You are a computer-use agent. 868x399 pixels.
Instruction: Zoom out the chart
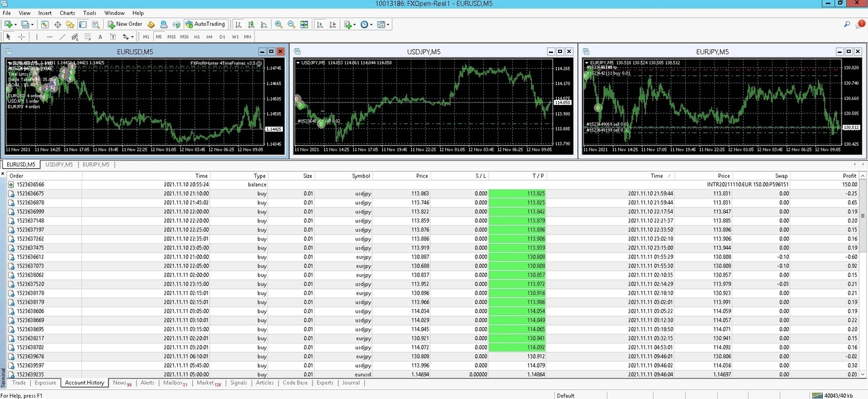[291, 24]
